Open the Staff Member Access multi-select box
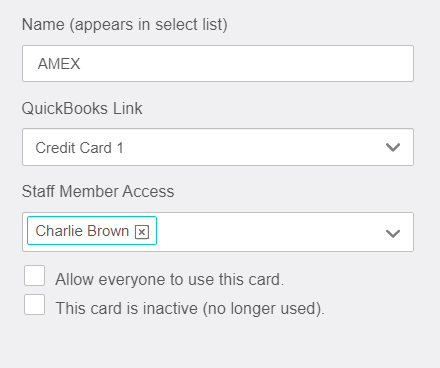Image resolution: width=440 pixels, height=368 pixels. tap(218, 232)
